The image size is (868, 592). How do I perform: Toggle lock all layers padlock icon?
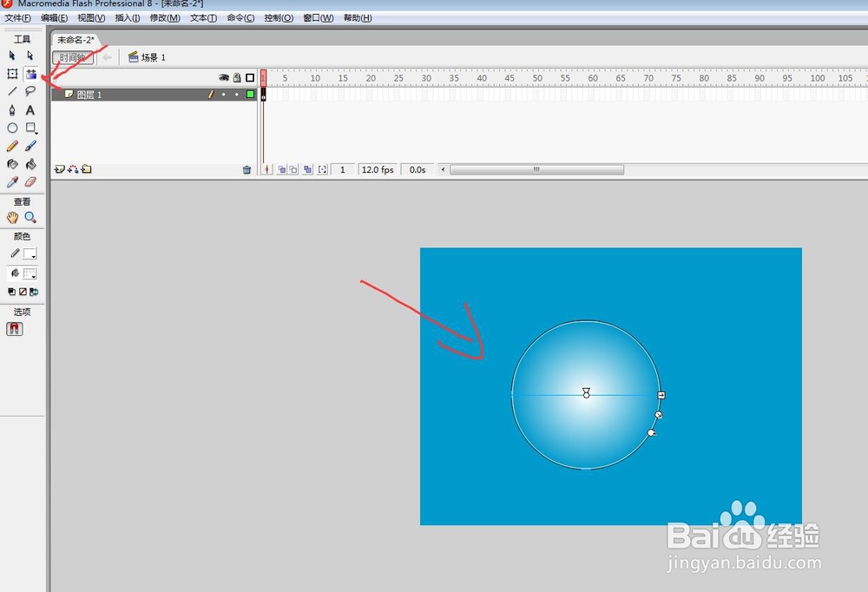pos(237,78)
